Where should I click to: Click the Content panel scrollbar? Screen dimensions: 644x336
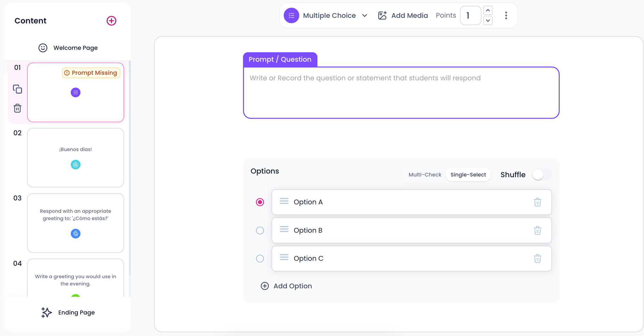click(x=130, y=167)
